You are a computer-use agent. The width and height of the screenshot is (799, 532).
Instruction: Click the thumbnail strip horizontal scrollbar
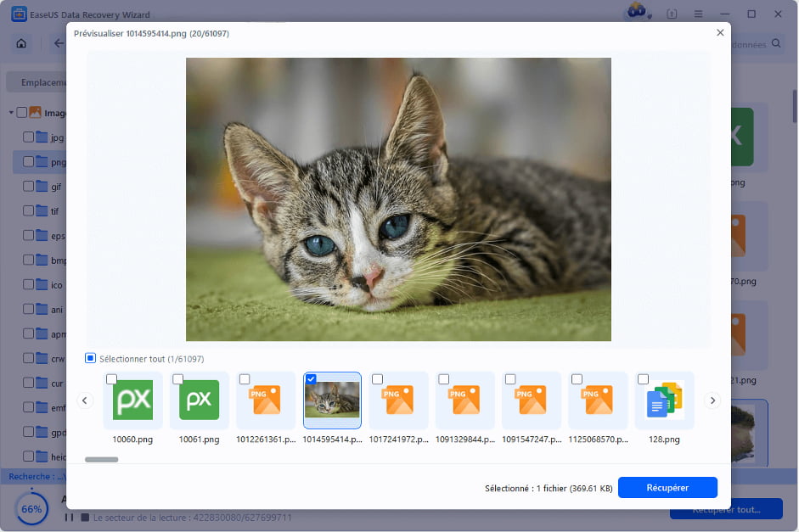(x=101, y=460)
